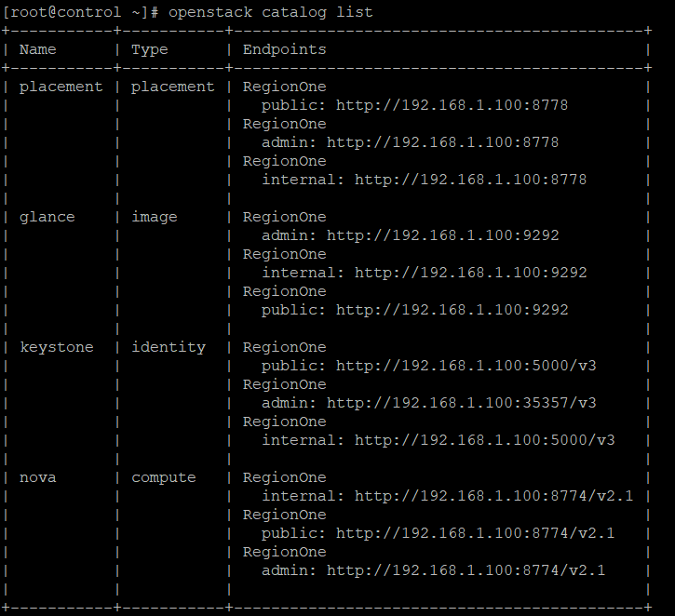Select the identity type cell

(x=169, y=348)
